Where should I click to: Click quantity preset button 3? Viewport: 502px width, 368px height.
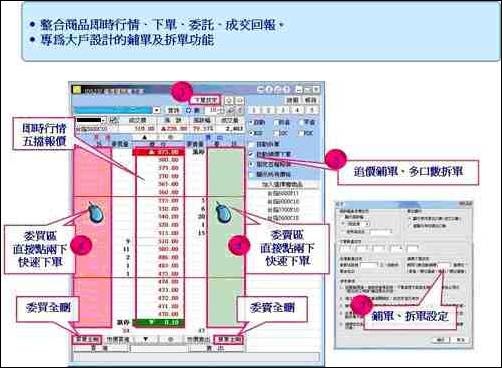click(283, 110)
